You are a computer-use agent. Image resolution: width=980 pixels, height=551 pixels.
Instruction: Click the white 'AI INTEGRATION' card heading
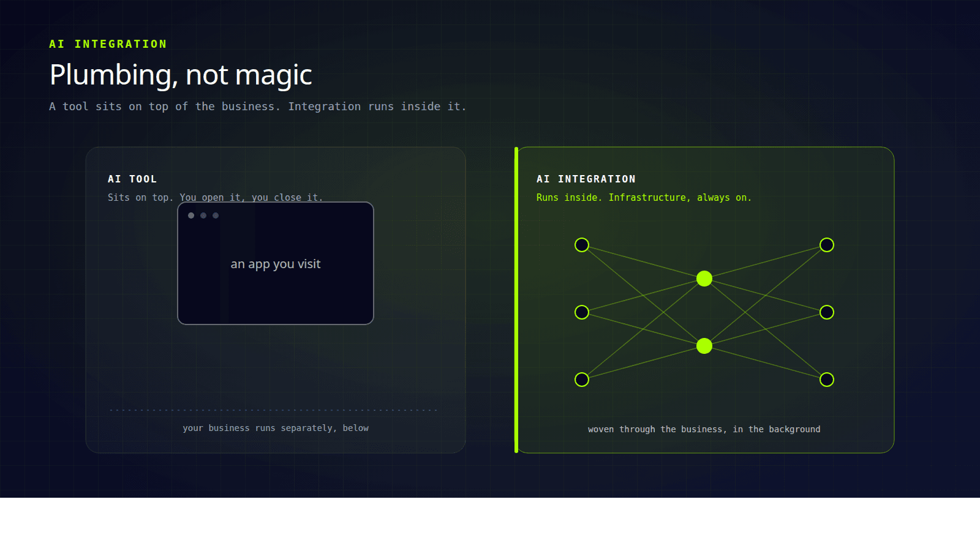point(586,179)
